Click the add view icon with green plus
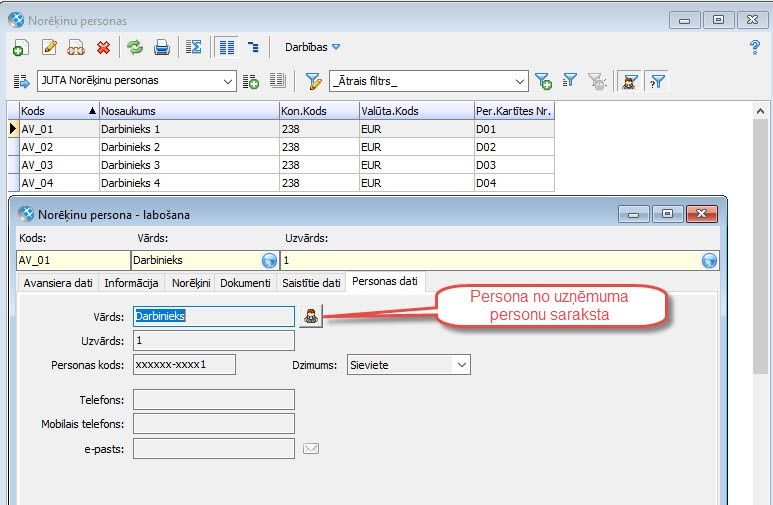This screenshot has width=773, height=505. [250, 81]
